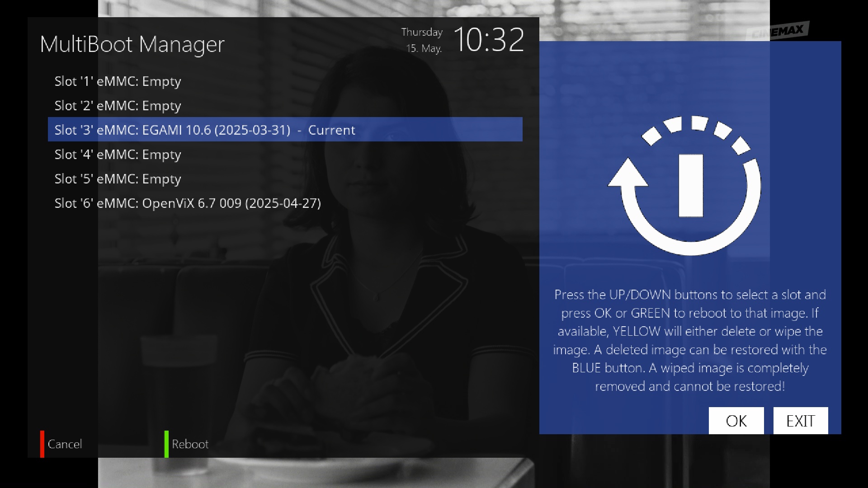
Task: Click the UP/DOWN help description text
Action: 690,340
